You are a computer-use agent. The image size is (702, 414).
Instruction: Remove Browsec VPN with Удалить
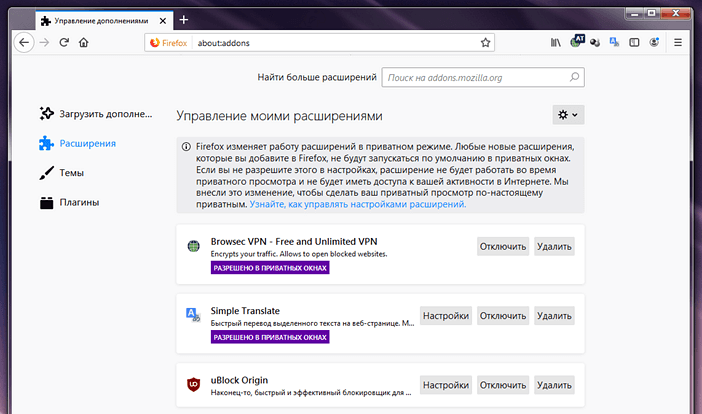(x=554, y=247)
